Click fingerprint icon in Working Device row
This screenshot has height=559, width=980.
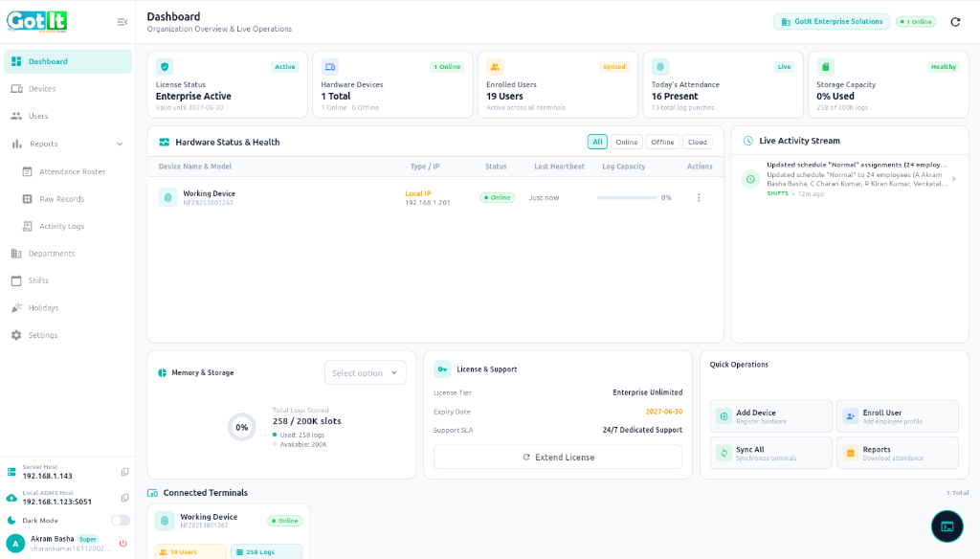coord(167,197)
